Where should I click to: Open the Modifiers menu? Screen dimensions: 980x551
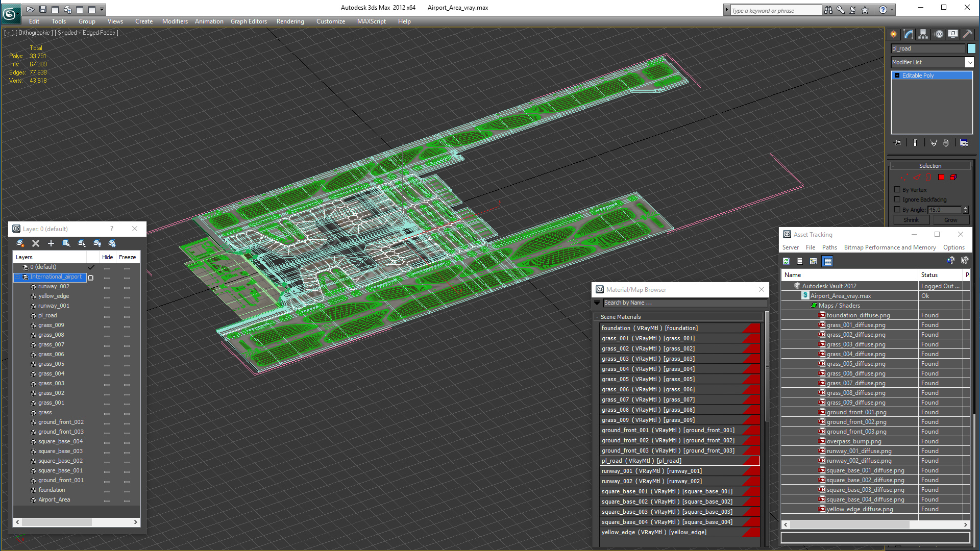[x=175, y=21]
